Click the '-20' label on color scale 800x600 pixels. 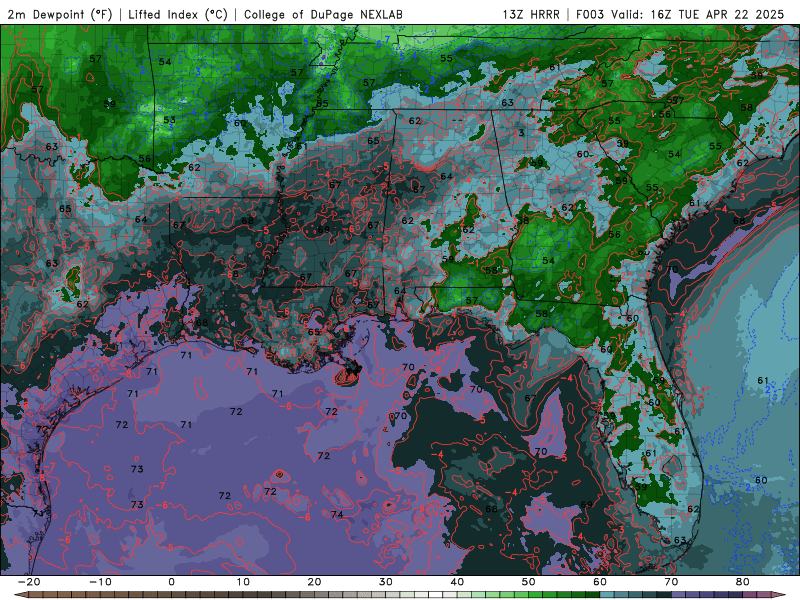[29, 582]
